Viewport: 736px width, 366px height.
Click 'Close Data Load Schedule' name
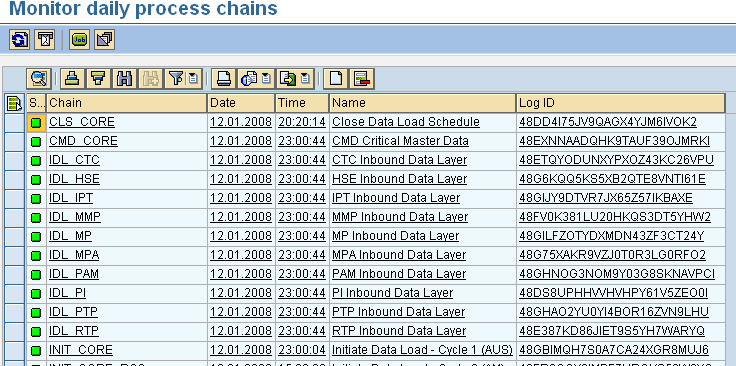406,122
